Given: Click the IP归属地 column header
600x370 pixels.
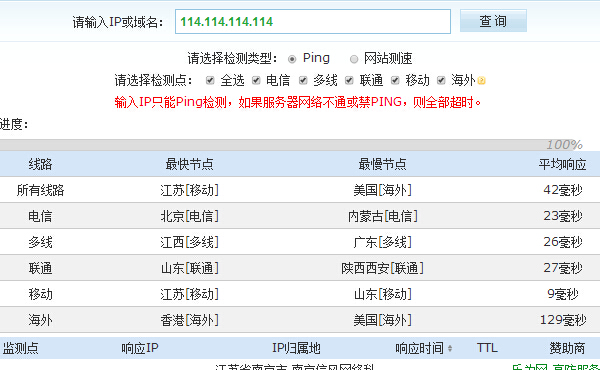Looking at the screenshot, I should pos(296,348).
